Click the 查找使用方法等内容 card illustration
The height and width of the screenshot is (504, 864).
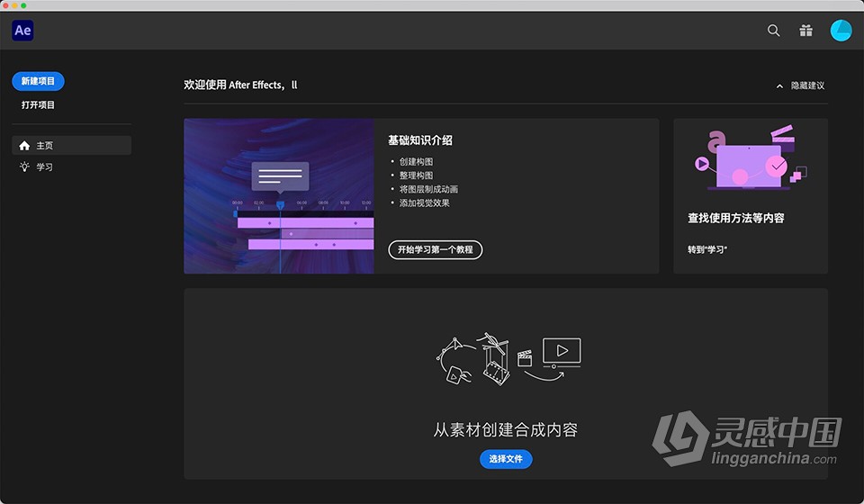click(751, 158)
